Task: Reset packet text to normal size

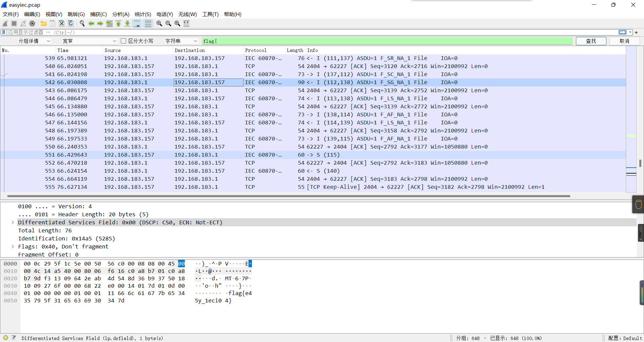Action: point(177,23)
